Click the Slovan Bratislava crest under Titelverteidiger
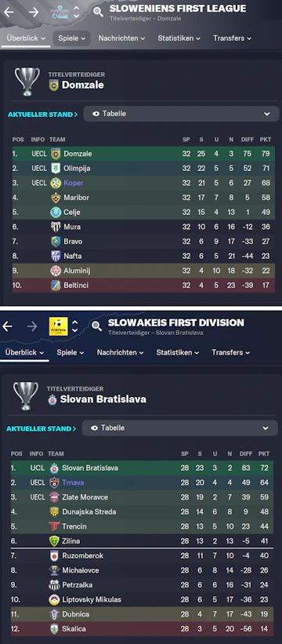282x644 pixels. [x=52, y=399]
